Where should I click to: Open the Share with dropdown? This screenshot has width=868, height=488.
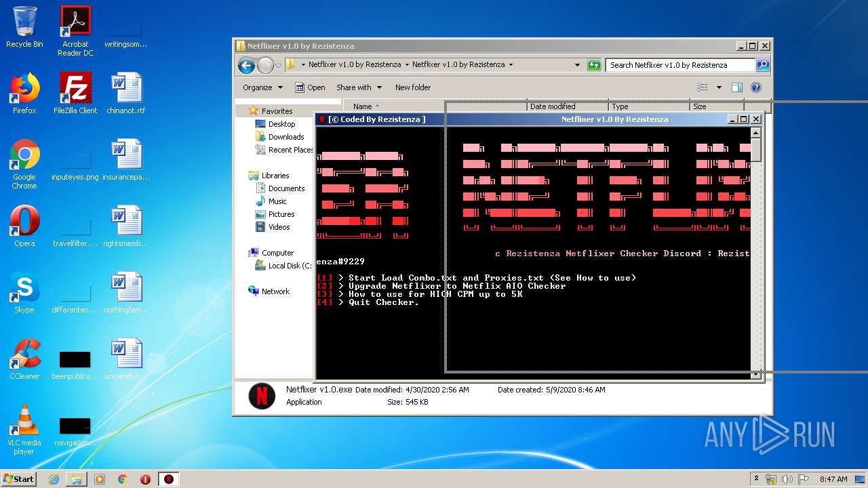click(359, 87)
